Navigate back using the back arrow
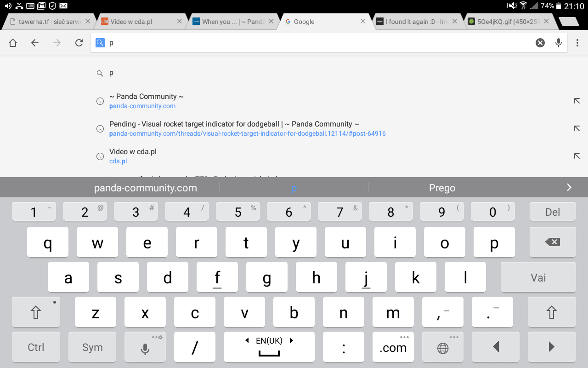Viewport: 588px width, 368px height. click(34, 42)
